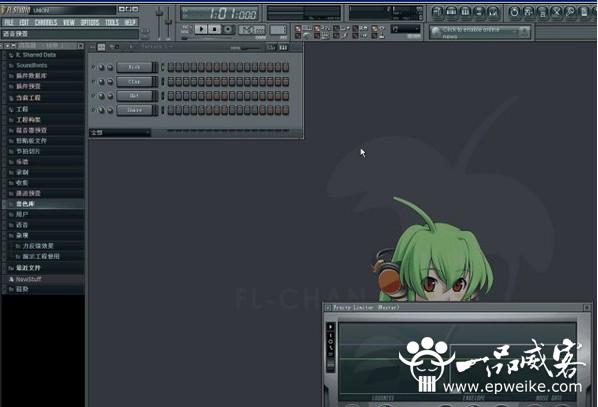The image size is (598, 407).
Task: Enable the first step of Snare row
Action: 171,110
